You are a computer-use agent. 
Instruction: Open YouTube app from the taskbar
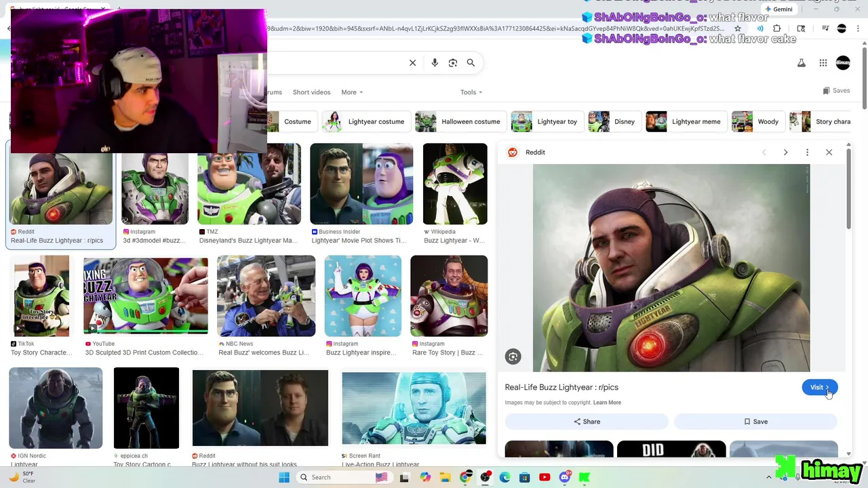pos(545,477)
